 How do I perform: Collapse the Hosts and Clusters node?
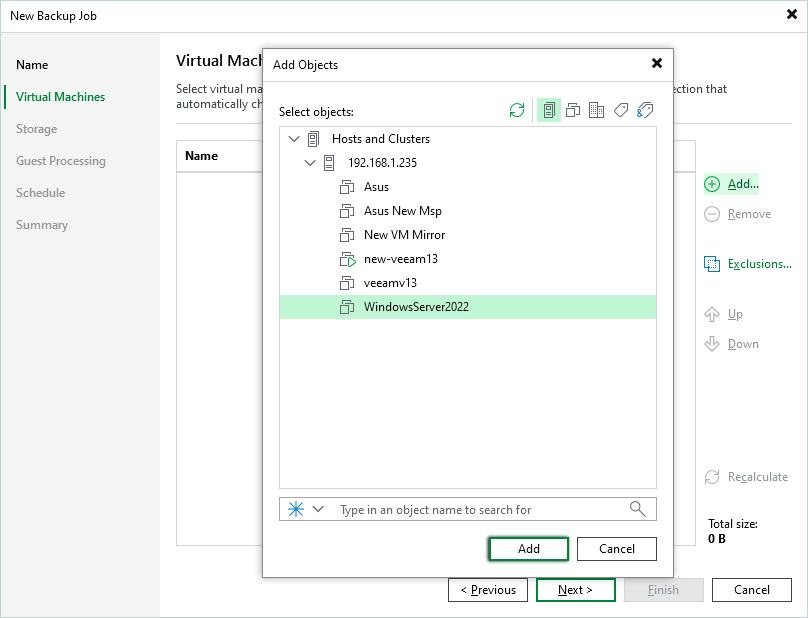click(293, 139)
